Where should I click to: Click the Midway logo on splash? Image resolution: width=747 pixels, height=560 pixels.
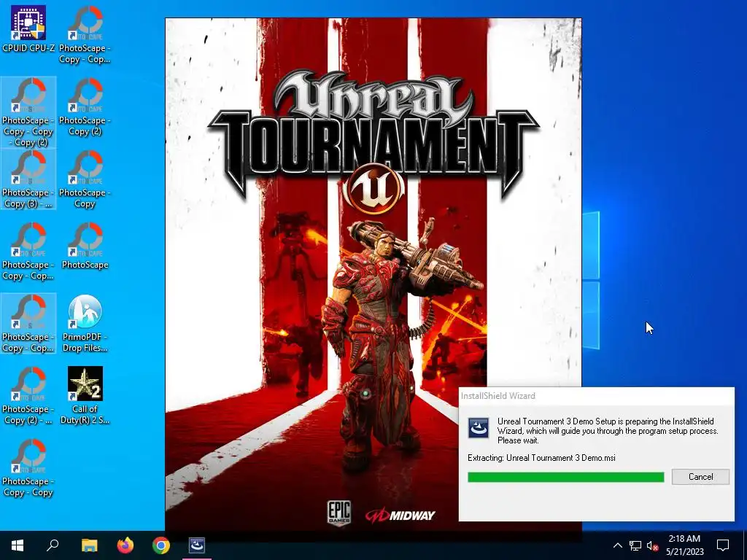pos(400,515)
